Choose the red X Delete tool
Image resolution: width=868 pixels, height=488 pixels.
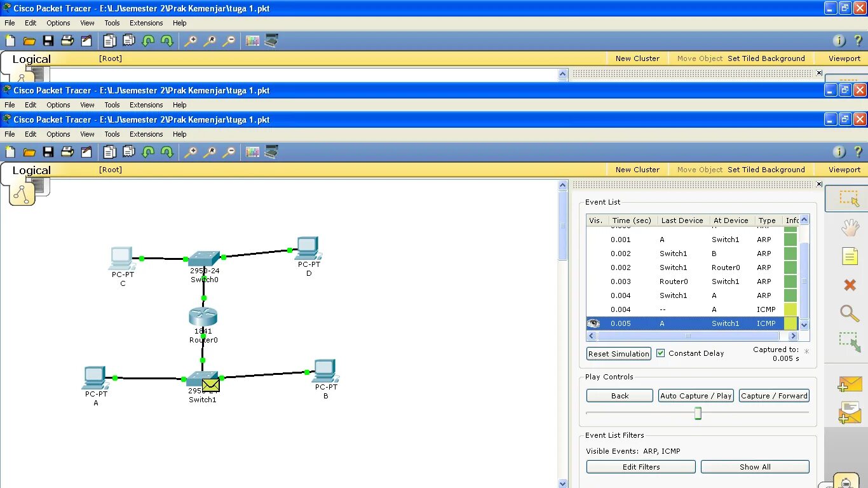pos(850,285)
